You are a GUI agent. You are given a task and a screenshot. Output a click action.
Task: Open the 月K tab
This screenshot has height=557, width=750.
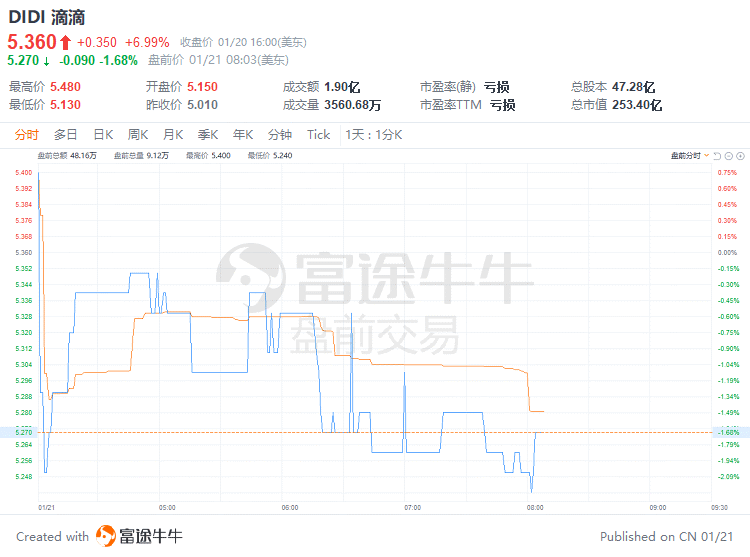point(173,135)
